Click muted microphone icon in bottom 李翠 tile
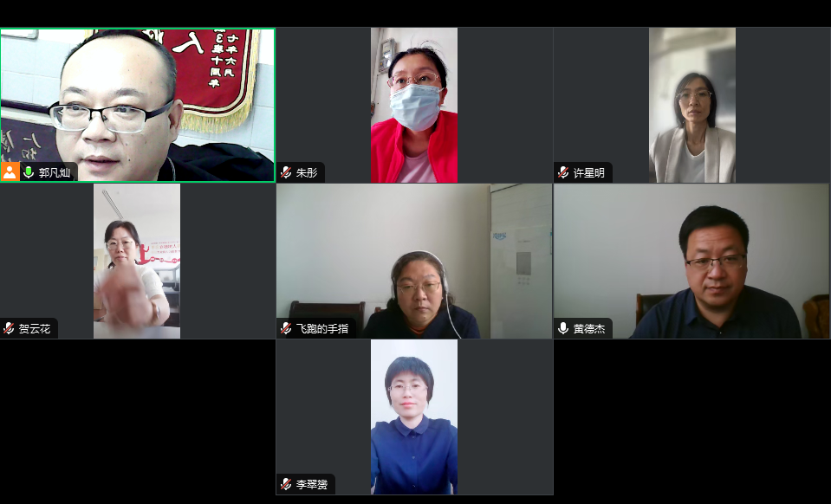The height and width of the screenshot is (504, 831). (x=286, y=484)
